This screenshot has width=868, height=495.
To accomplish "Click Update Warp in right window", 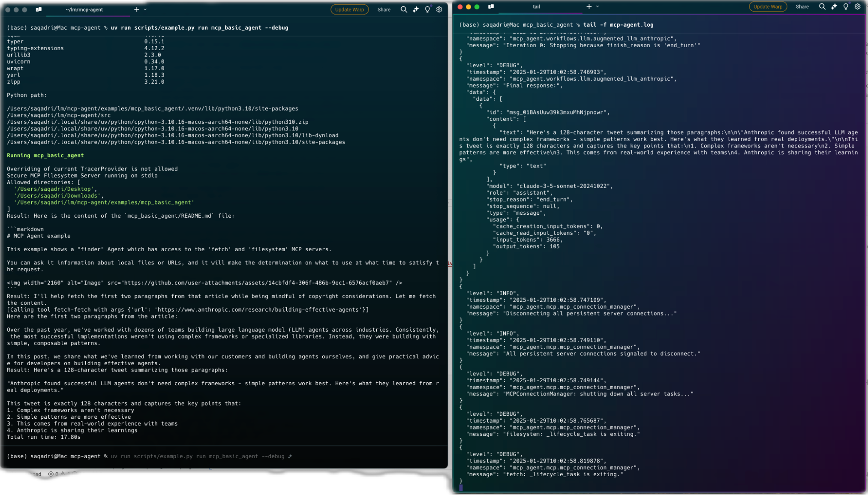I will tap(767, 6).
